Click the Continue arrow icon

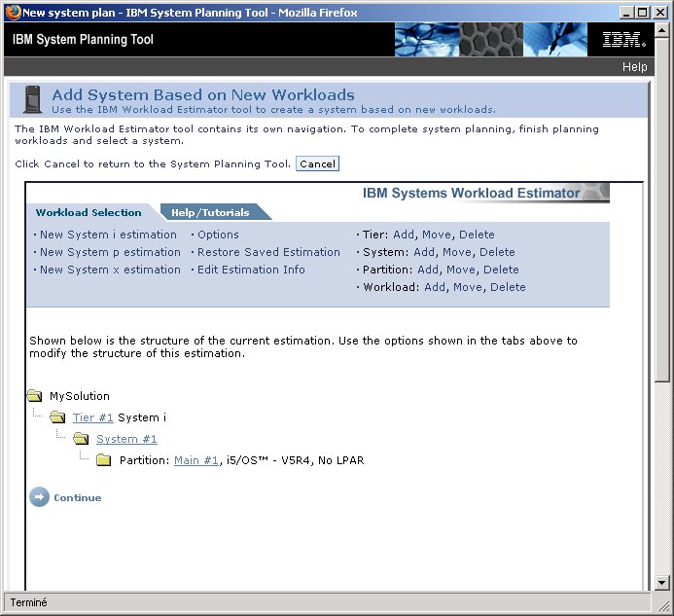[39, 497]
